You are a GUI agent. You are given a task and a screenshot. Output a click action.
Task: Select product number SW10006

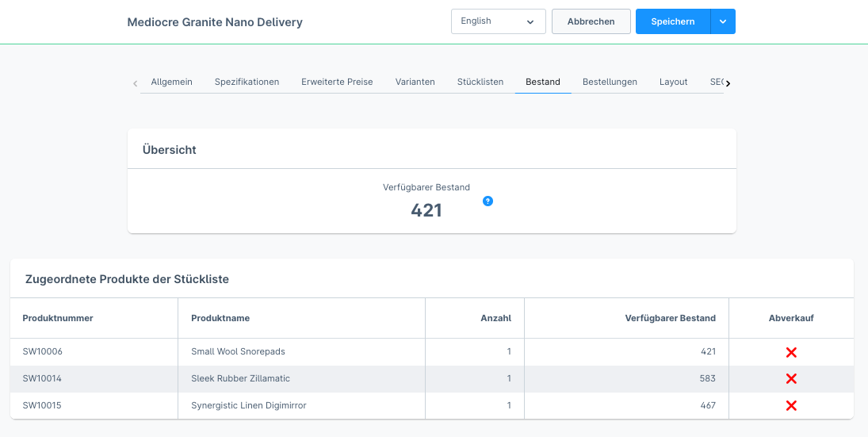pos(42,351)
